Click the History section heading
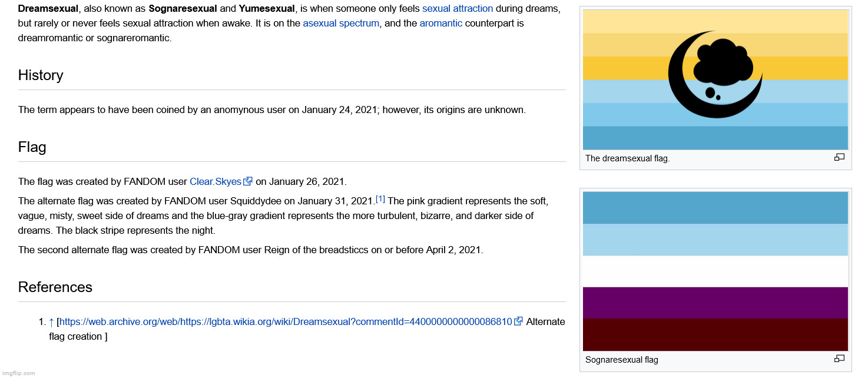The height and width of the screenshot is (378, 868). pyautogui.click(x=41, y=75)
